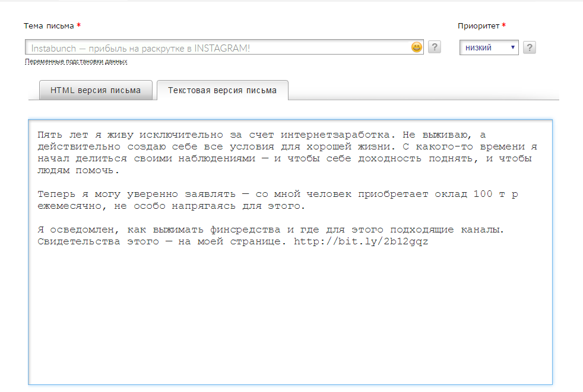Open the Переменные подстановки данных link
Screen dimensions: 583x392
(x=76, y=61)
